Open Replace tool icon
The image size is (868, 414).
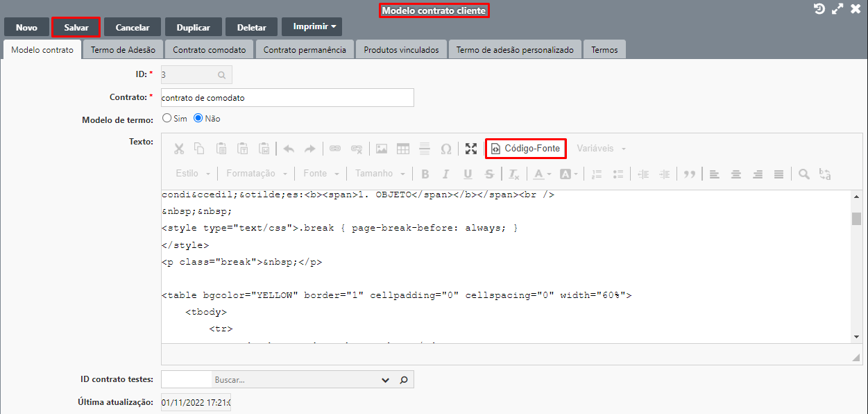click(x=825, y=174)
